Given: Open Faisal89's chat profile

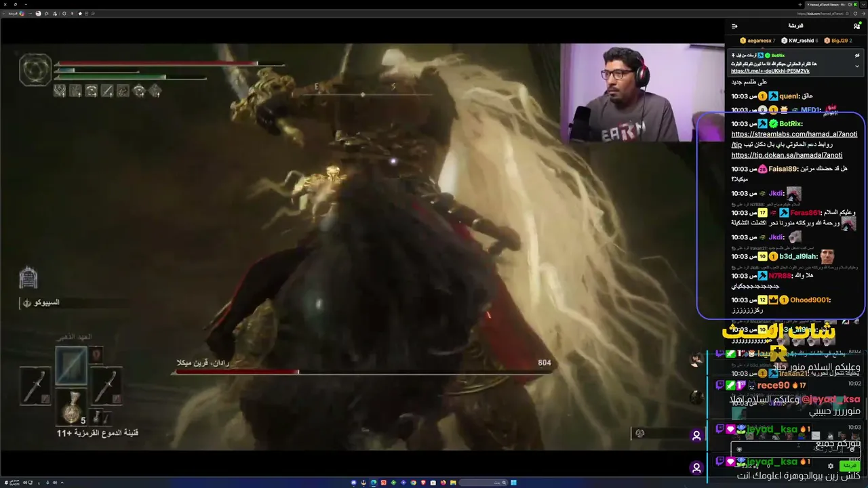Looking at the screenshot, I should pyautogui.click(x=784, y=169).
